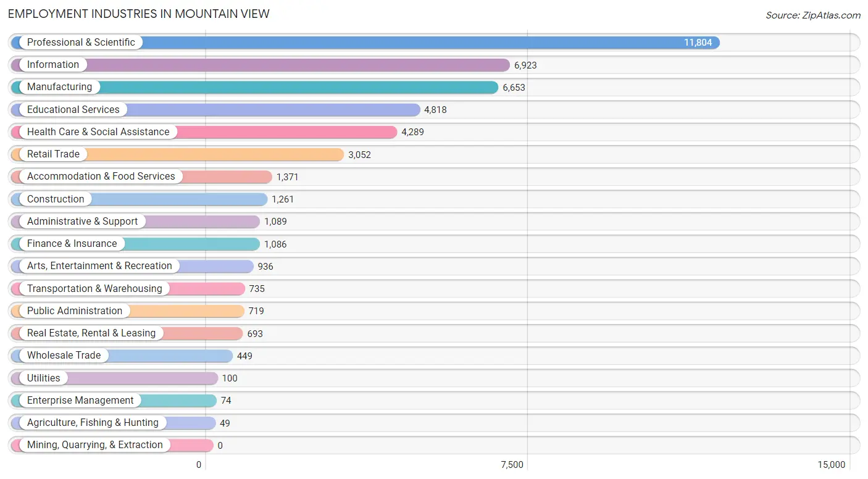Select Real Estate, Rental & Leasing bar

click(x=127, y=333)
